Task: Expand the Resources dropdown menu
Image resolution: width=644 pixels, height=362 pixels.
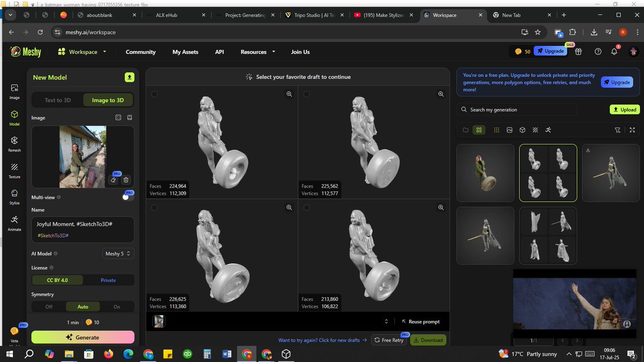Action: point(258,52)
